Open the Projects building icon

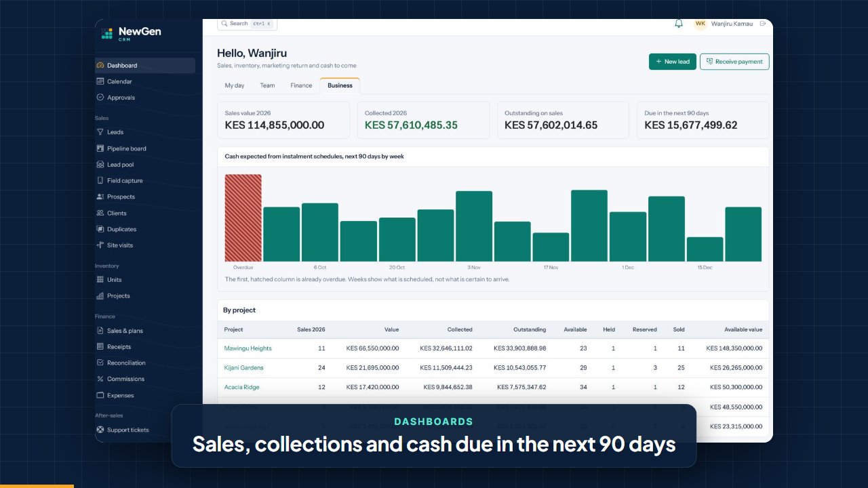pyautogui.click(x=100, y=296)
